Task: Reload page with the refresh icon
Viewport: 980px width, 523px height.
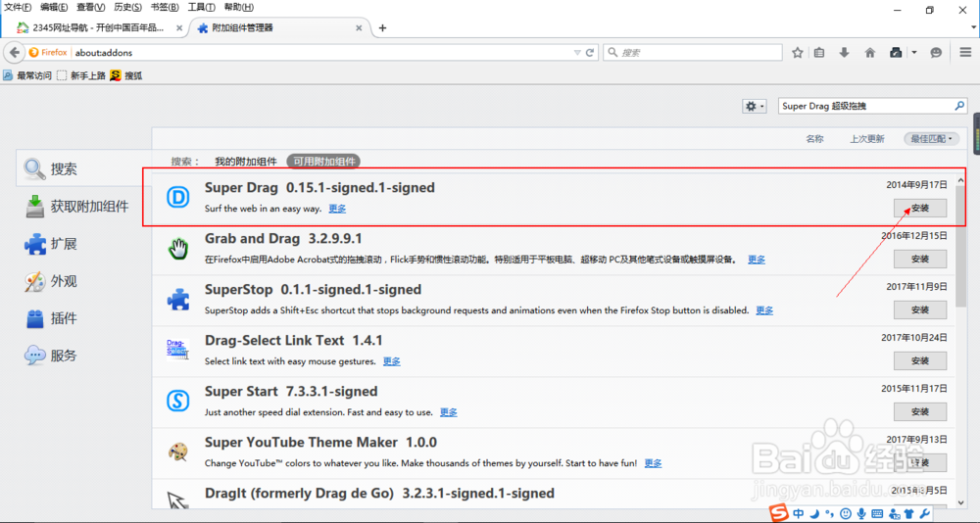Action: click(589, 53)
